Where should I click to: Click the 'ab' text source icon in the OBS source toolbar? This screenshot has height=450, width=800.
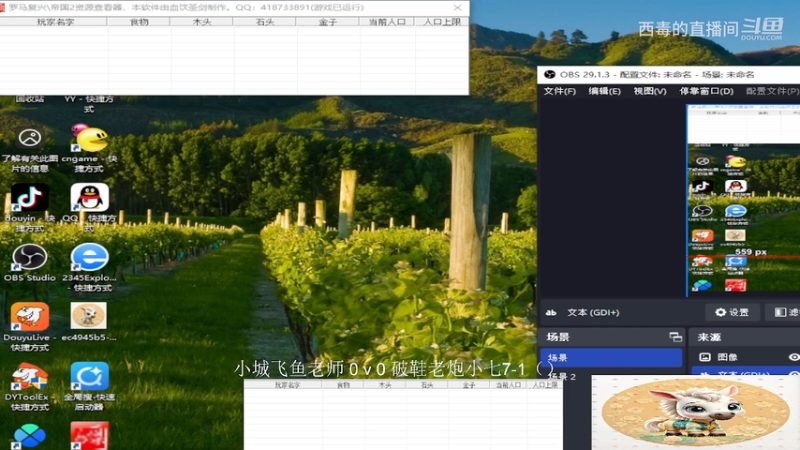click(x=551, y=312)
